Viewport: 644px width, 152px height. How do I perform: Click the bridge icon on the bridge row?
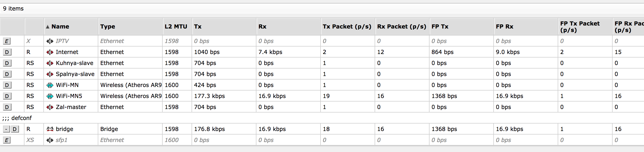[50, 129]
